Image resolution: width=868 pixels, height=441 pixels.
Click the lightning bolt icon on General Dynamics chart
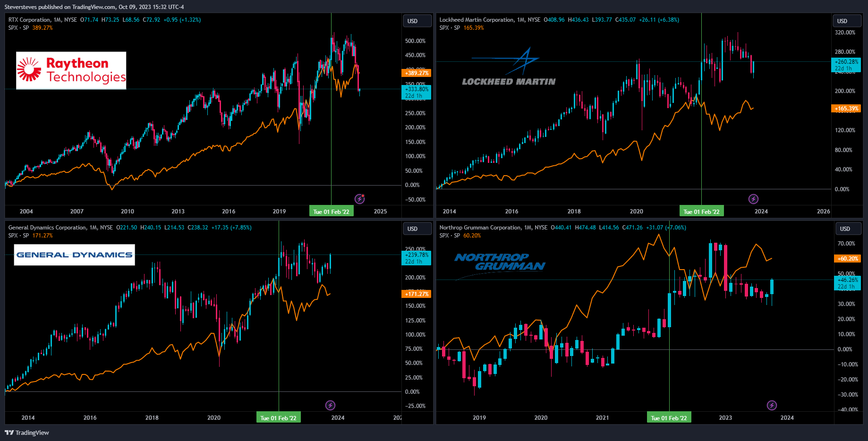[331, 405]
